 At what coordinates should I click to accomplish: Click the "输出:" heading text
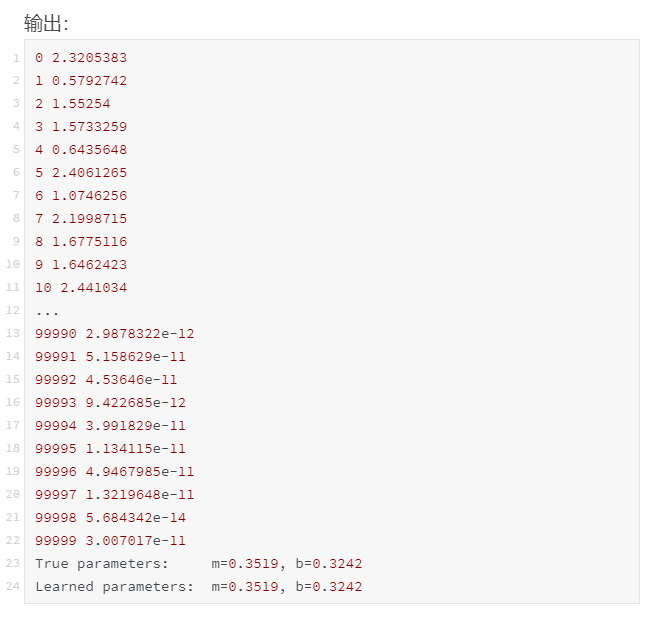point(46,23)
